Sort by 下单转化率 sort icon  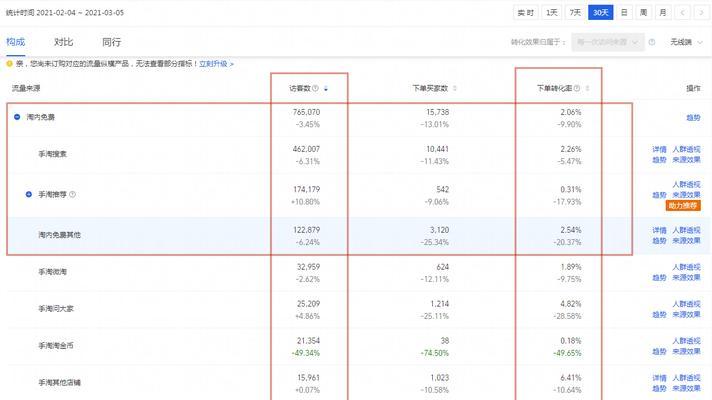click(587, 88)
